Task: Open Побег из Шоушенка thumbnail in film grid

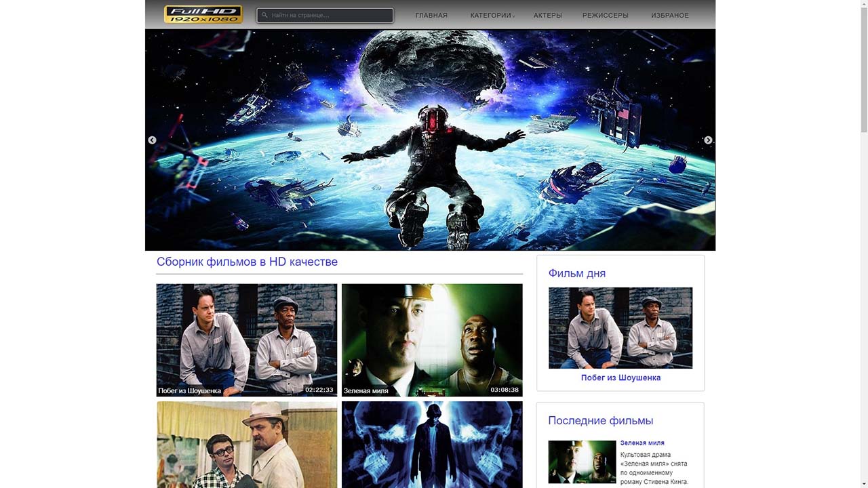Action: [x=247, y=340]
